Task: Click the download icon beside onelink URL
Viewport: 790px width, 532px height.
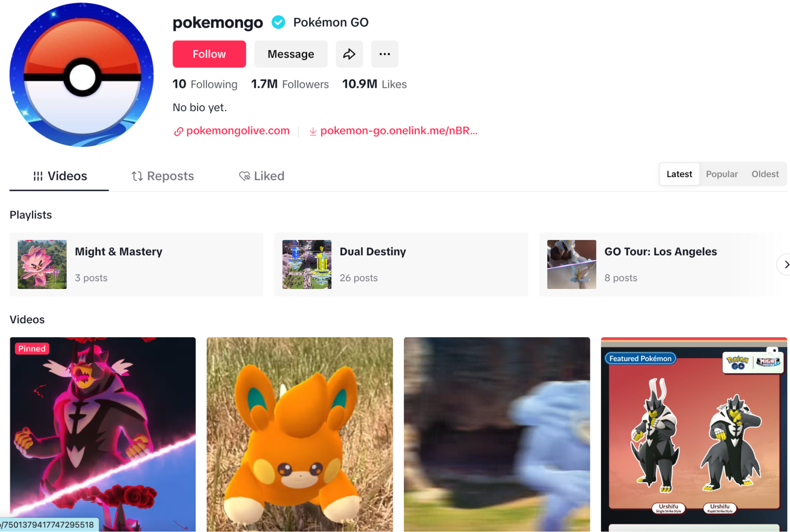Action: click(x=313, y=131)
